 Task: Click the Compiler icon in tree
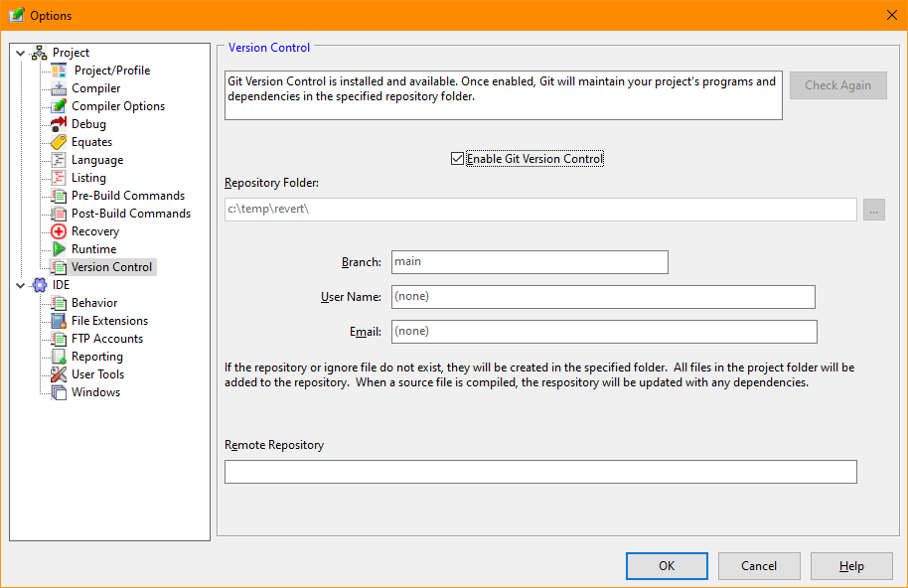[59, 88]
